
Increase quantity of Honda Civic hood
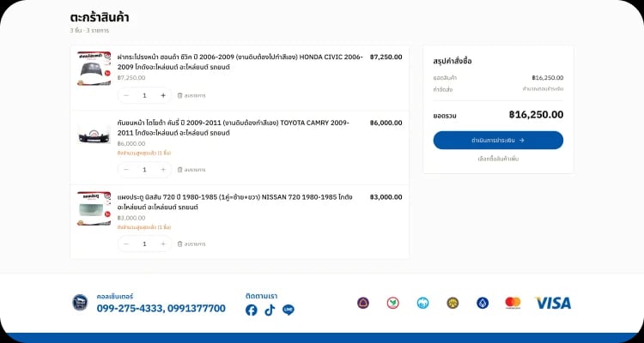tap(163, 95)
